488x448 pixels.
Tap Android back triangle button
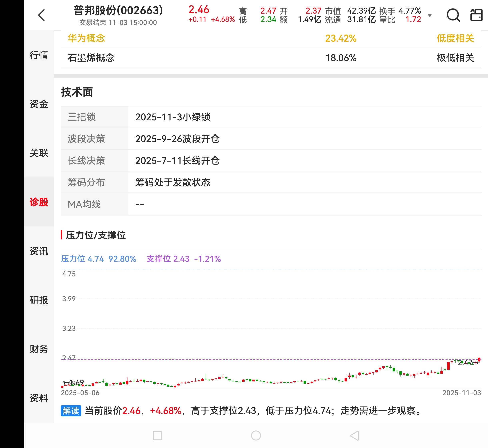click(x=354, y=435)
